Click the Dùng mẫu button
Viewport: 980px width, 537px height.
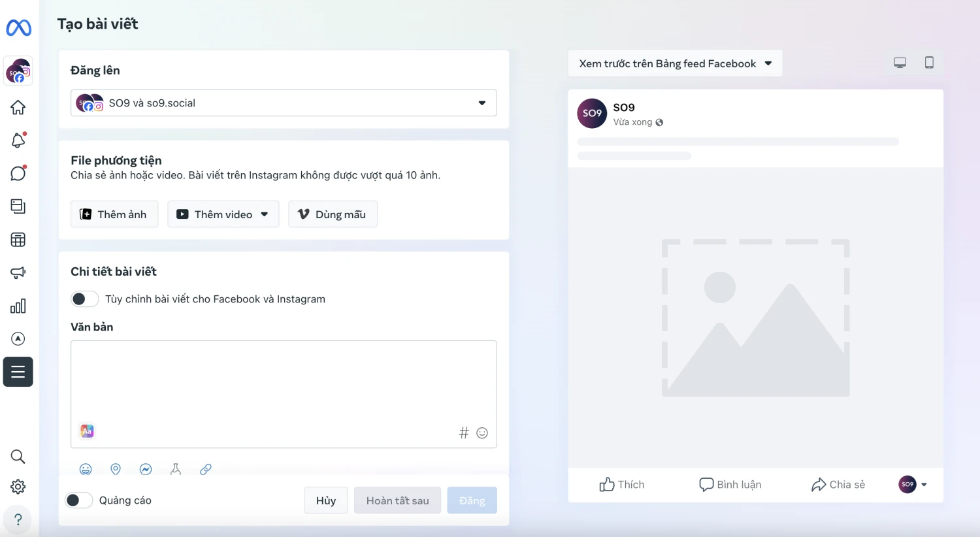(333, 214)
